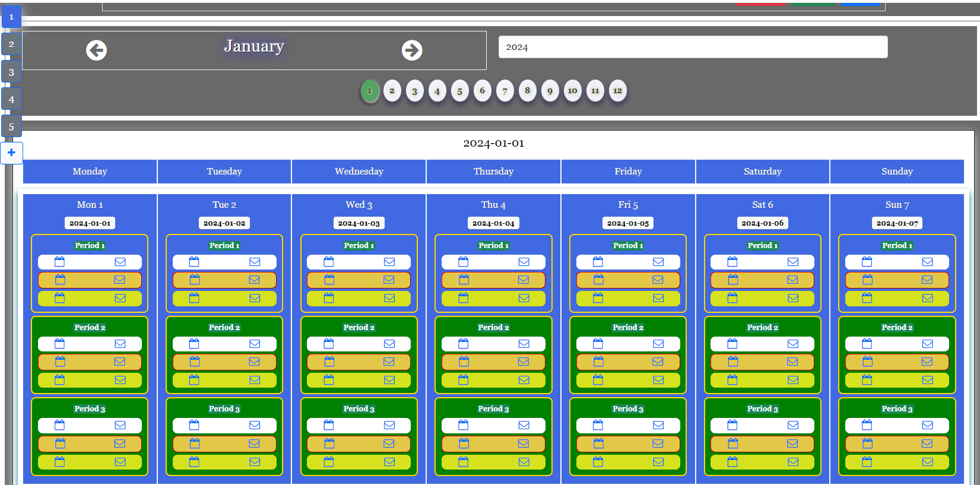Click the 2024-01-04 date badge under Thu 4

[493, 223]
